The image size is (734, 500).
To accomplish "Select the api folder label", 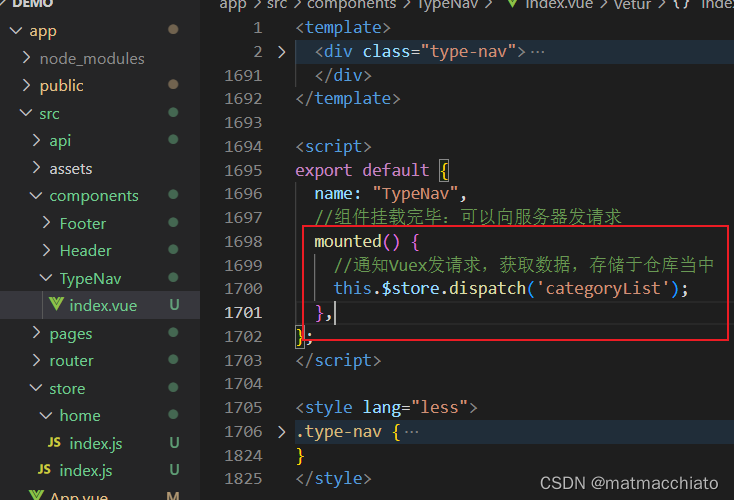I will tap(60, 141).
